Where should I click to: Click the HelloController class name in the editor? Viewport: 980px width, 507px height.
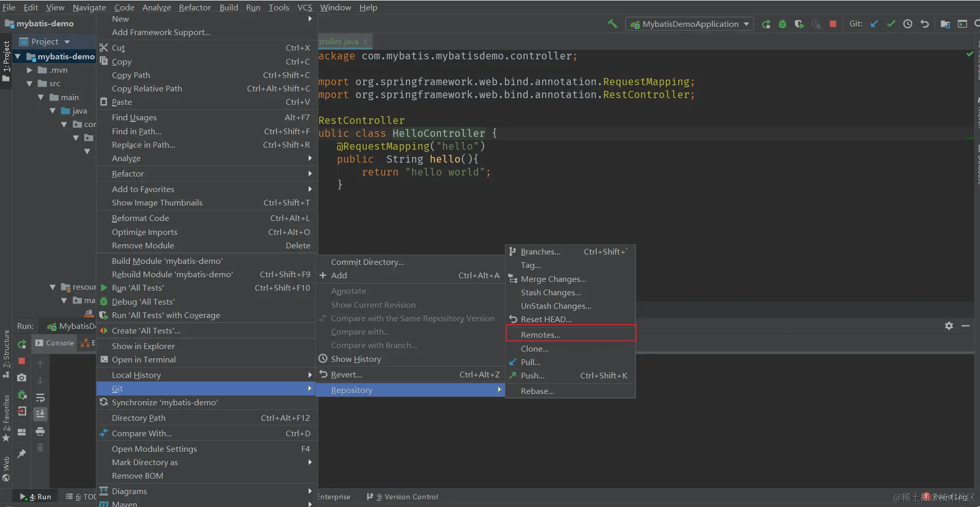pos(438,133)
